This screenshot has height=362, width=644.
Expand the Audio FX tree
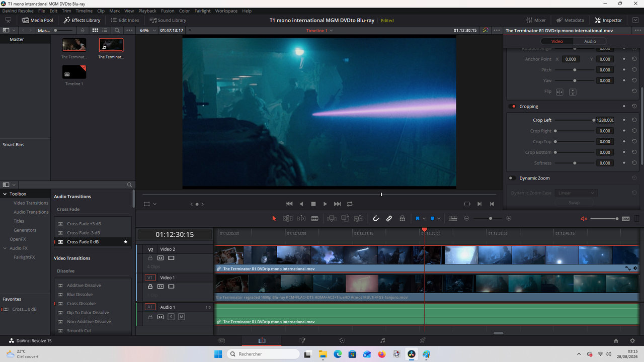5,248
